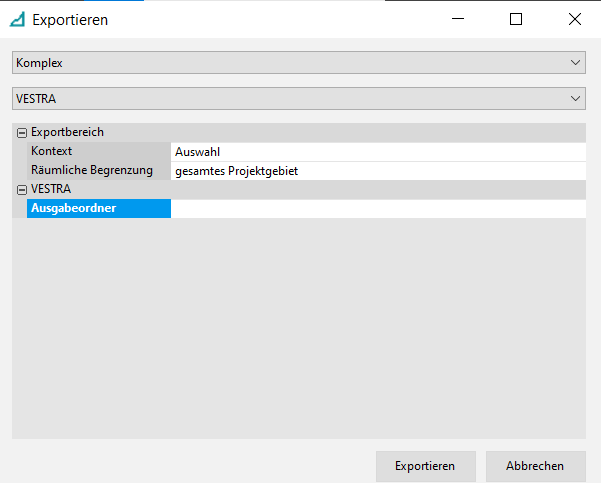Minimize the Exportieren dialog
Viewport: 601px width, 483px height.
[x=458, y=19]
